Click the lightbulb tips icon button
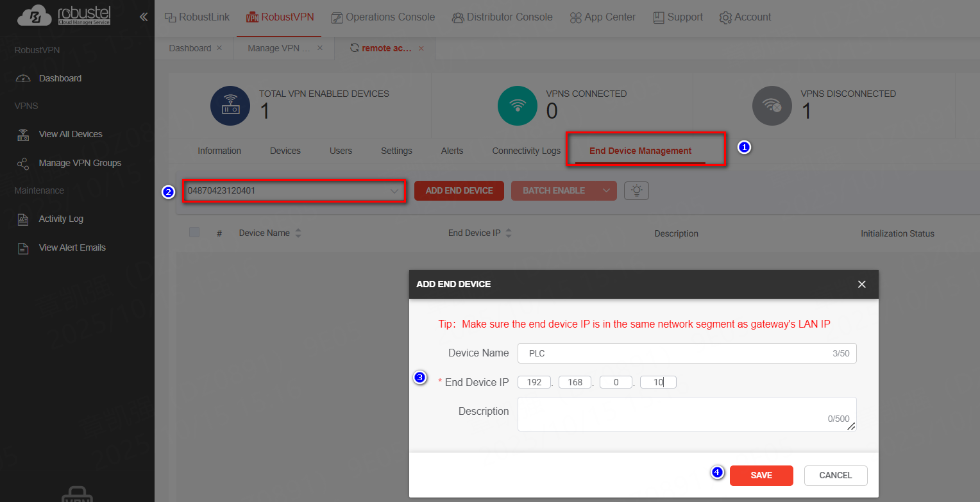Screen dimensions: 980x502 tap(636, 190)
